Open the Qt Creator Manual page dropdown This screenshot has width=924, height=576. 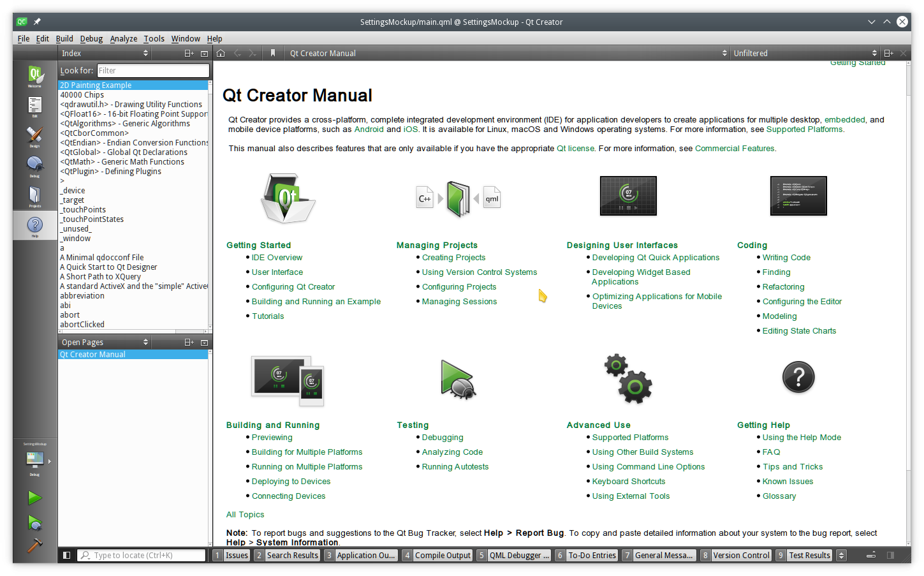(x=508, y=54)
